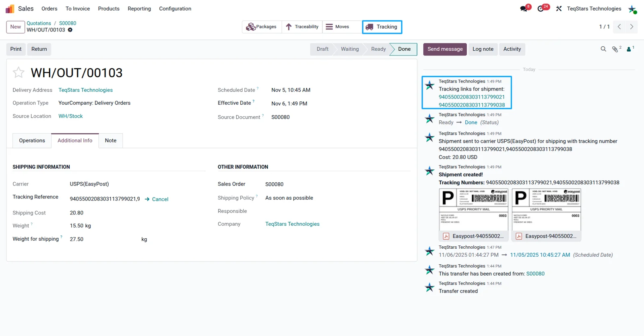This screenshot has width=644, height=336.
Task: Click Sales Order S00080 value
Action: (274, 184)
